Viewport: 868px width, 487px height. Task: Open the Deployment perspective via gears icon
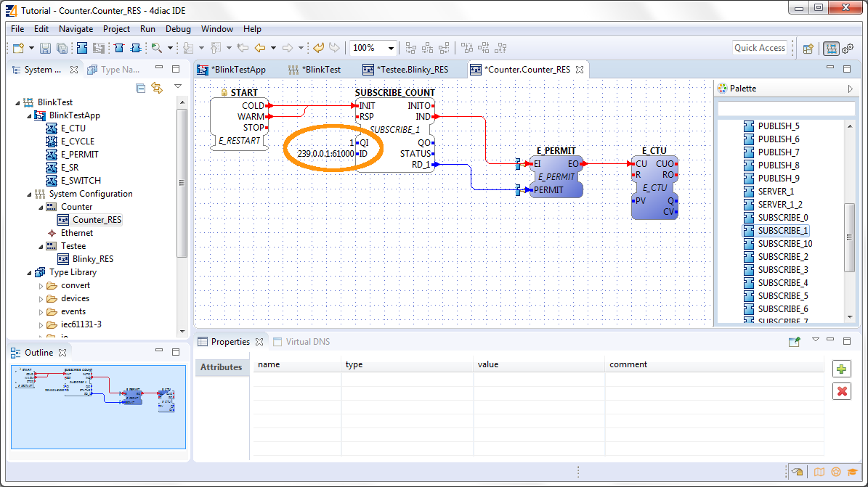tap(848, 48)
